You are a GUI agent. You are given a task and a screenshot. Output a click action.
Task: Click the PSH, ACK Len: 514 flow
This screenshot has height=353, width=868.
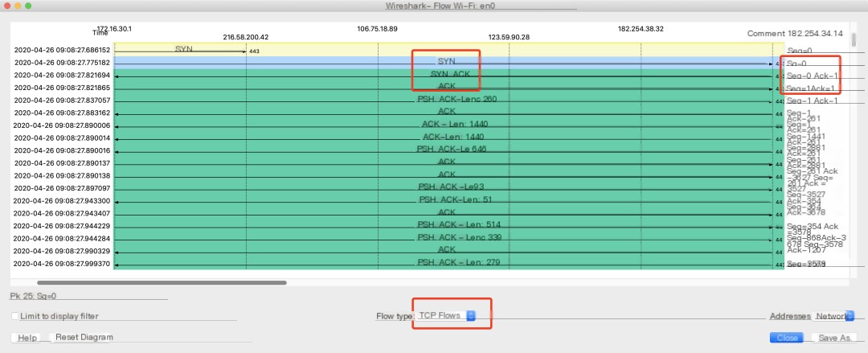[x=458, y=225]
